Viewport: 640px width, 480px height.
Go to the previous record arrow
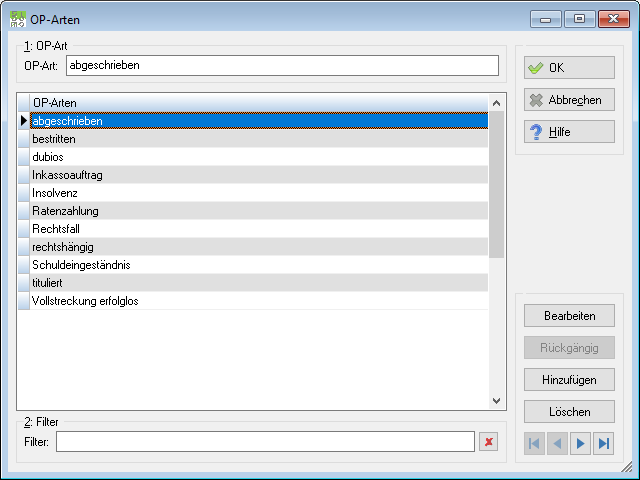557,443
